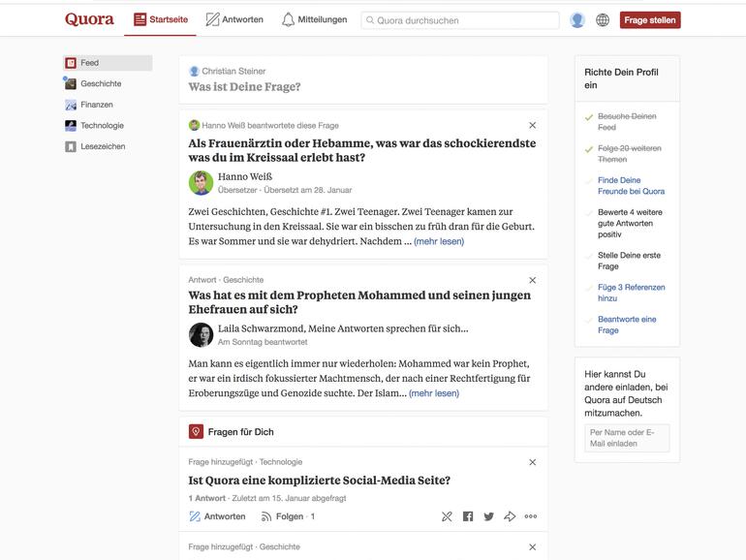Click the Was ist Deine Frage? prompt
This screenshot has width=746, height=560.
244,87
